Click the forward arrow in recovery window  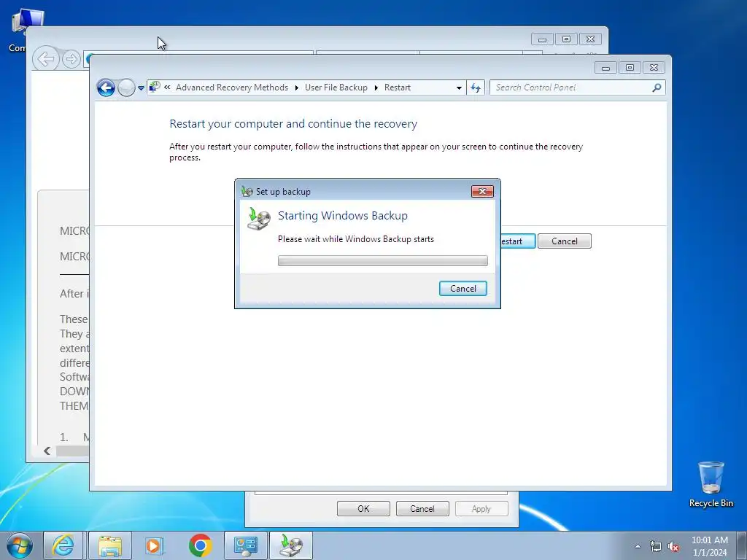point(126,87)
